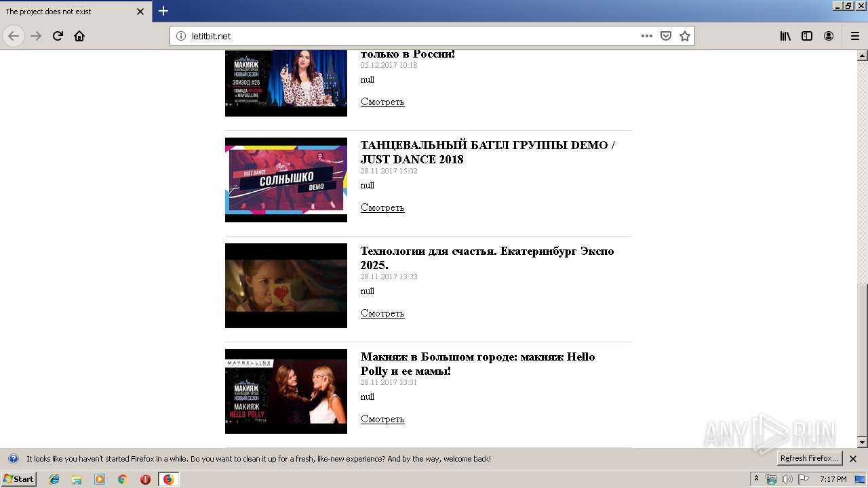Open Windows Explorer folder from taskbar
The height and width of the screenshot is (488, 868).
point(77,479)
